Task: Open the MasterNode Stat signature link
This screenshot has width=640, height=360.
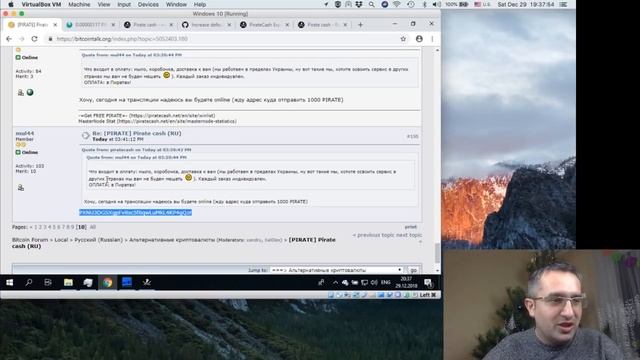Action: 158,121
